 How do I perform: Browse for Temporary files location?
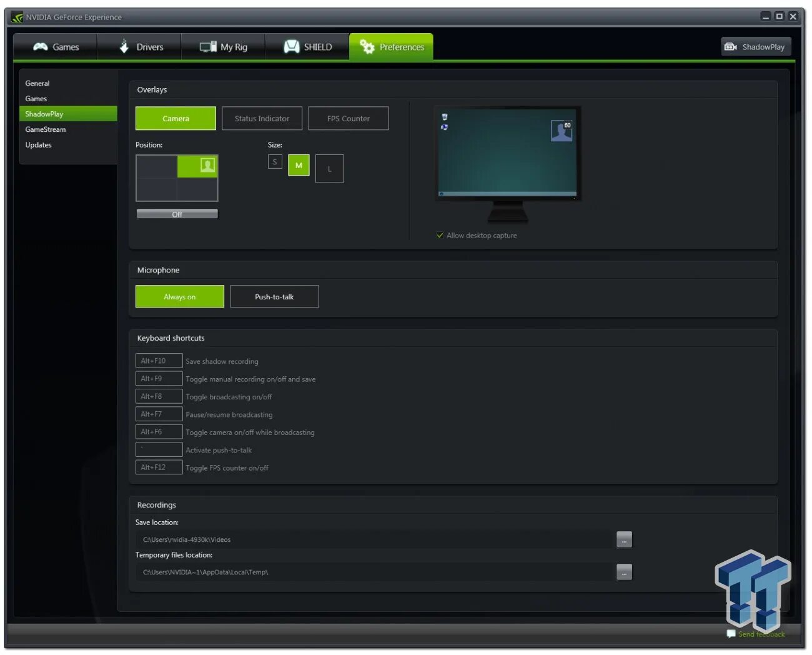click(624, 572)
